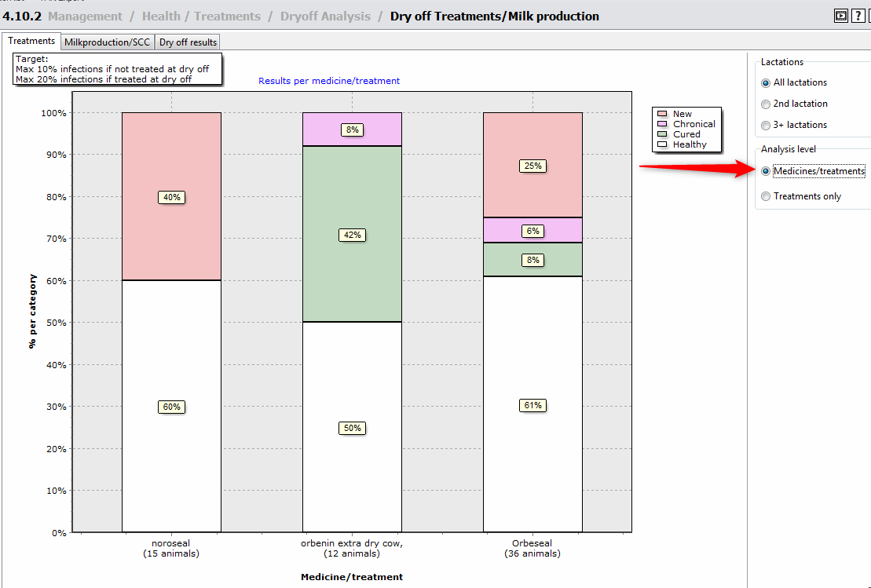Select the All lactations radio button
This screenshot has height=588, width=871.
tap(766, 82)
